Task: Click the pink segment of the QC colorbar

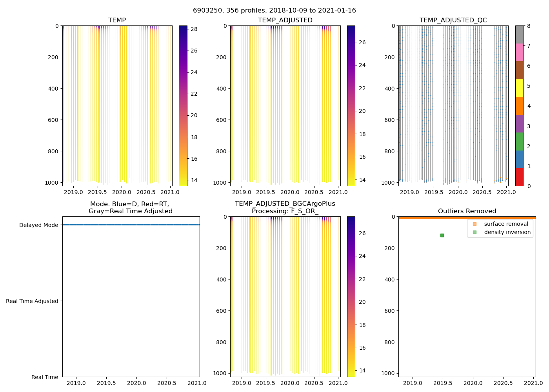Action: point(519,52)
